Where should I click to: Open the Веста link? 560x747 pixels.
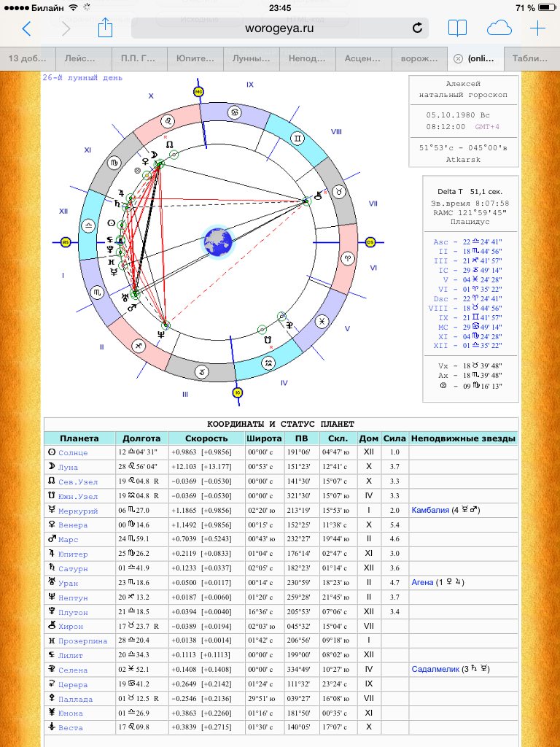tap(71, 729)
